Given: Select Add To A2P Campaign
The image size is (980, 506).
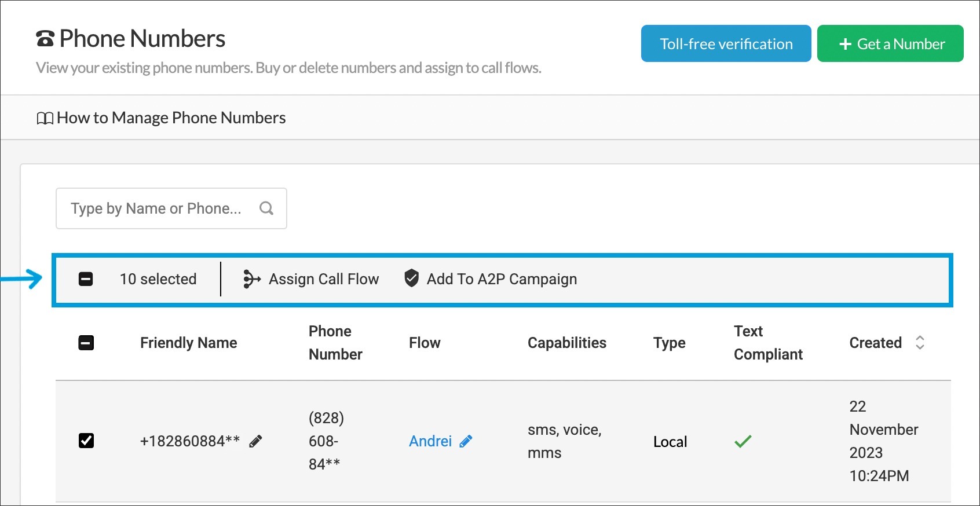Looking at the screenshot, I should coord(502,279).
